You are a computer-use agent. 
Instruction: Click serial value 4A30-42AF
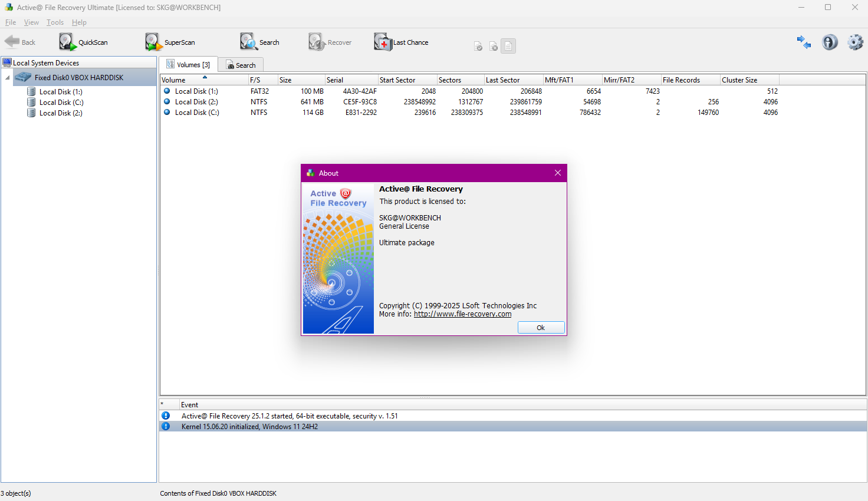coord(360,91)
